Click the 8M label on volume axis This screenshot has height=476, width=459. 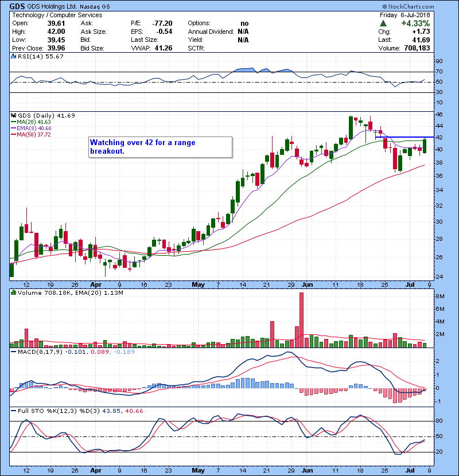(x=440, y=296)
